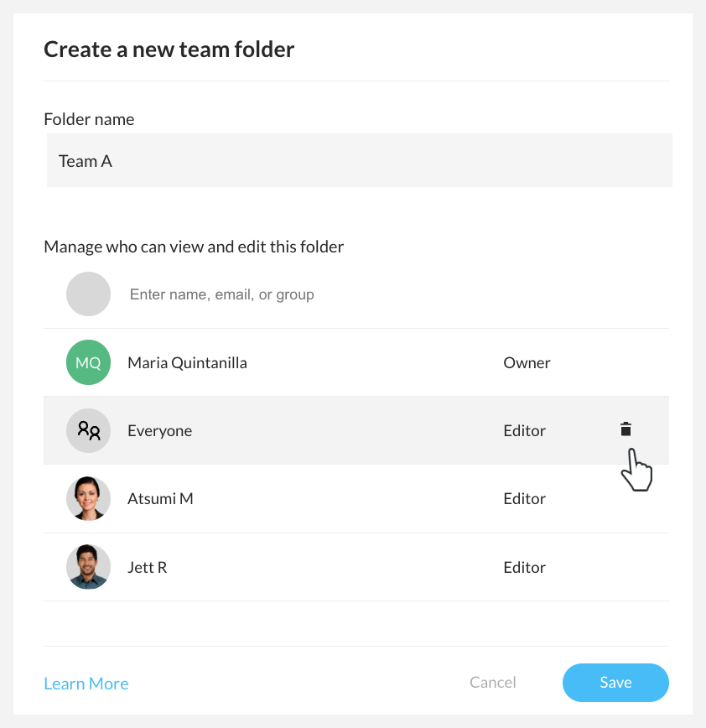The image size is (706, 728).
Task: Open the Learn More link
Action: coord(86,684)
